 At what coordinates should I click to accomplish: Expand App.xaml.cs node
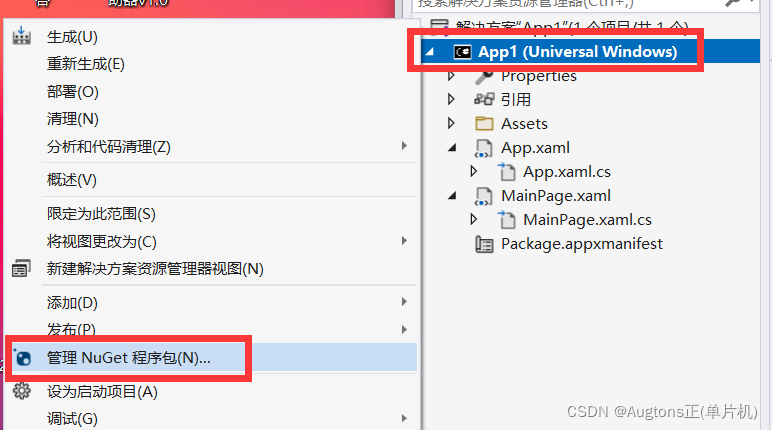tap(474, 171)
